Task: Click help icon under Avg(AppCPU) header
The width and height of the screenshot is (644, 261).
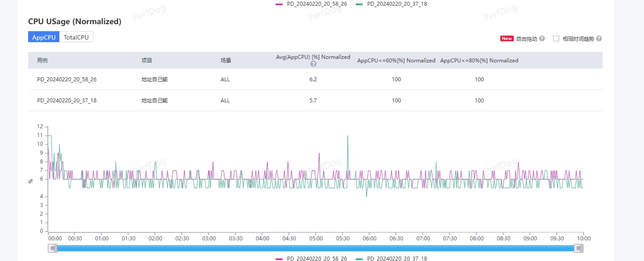Action: coord(313,64)
